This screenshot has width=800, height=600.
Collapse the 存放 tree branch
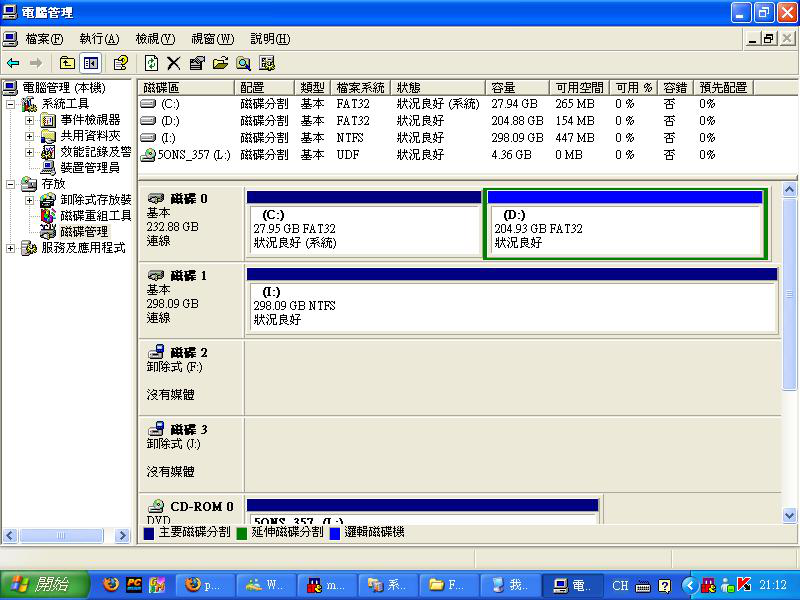tap(11, 184)
